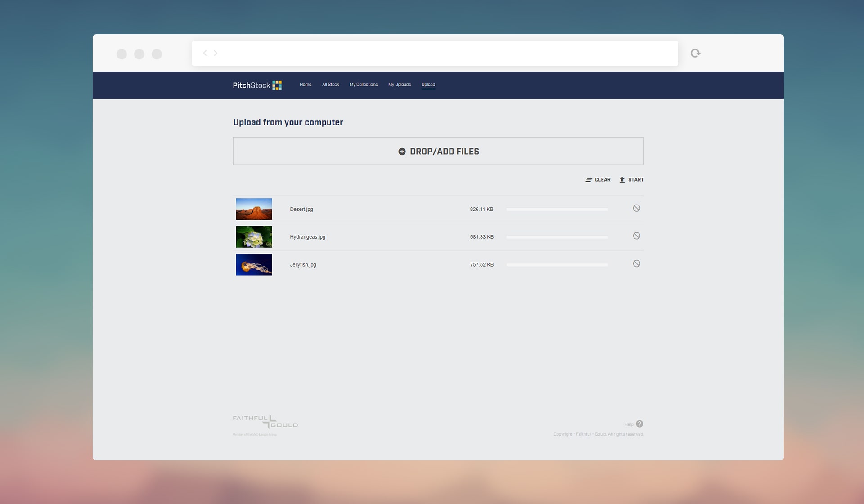Click the browser back arrow
This screenshot has height=504, width=864.
point(205,53)
